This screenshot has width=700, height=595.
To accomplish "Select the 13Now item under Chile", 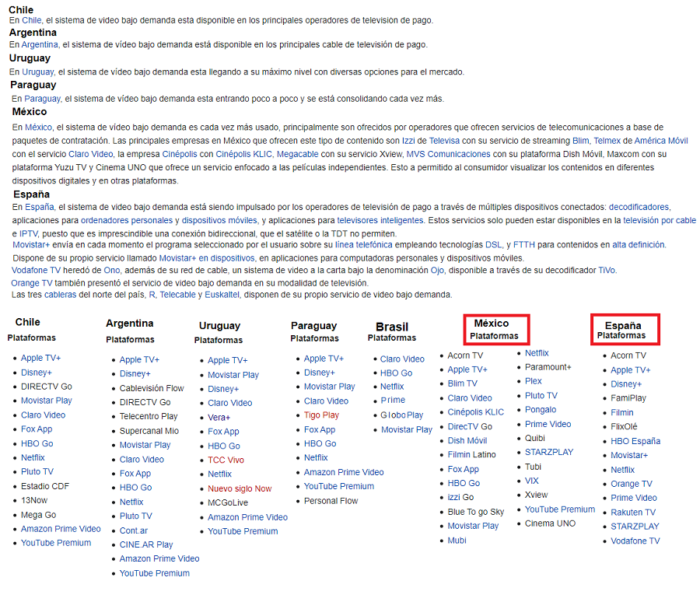I will (34, 500).
